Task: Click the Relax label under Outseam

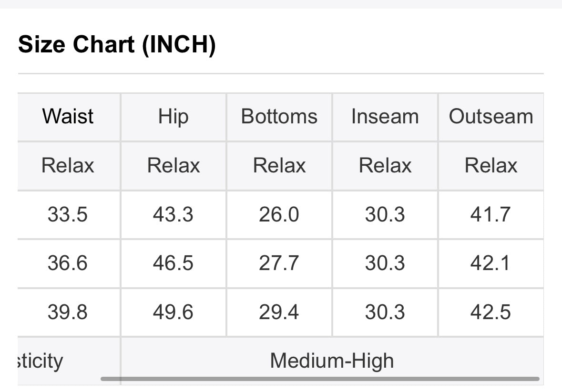Action: point(491,166)
